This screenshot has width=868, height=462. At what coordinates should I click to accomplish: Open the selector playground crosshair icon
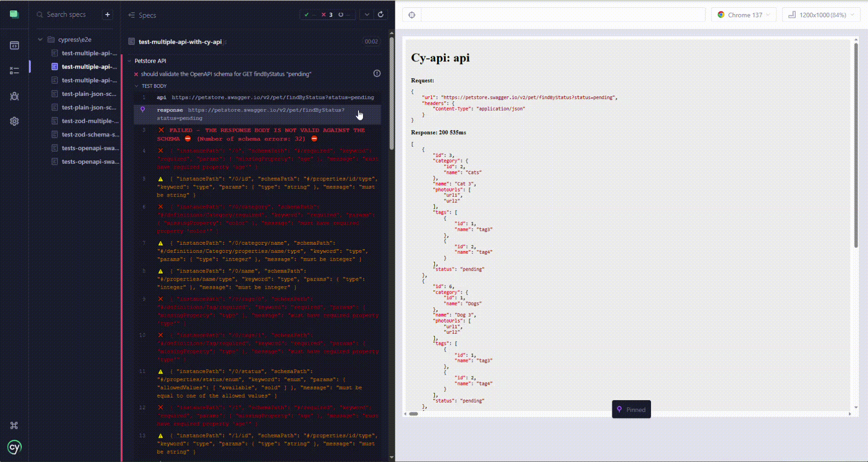point(412,15)
